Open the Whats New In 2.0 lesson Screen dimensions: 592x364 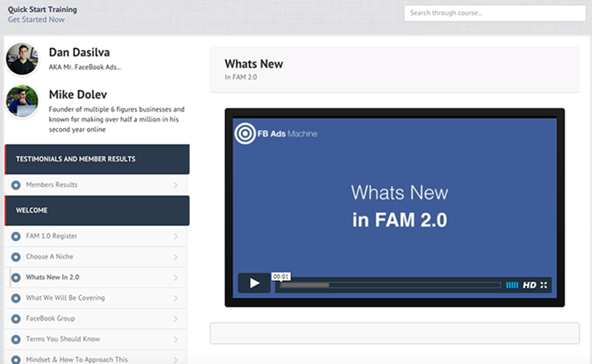tap(52, 277)
